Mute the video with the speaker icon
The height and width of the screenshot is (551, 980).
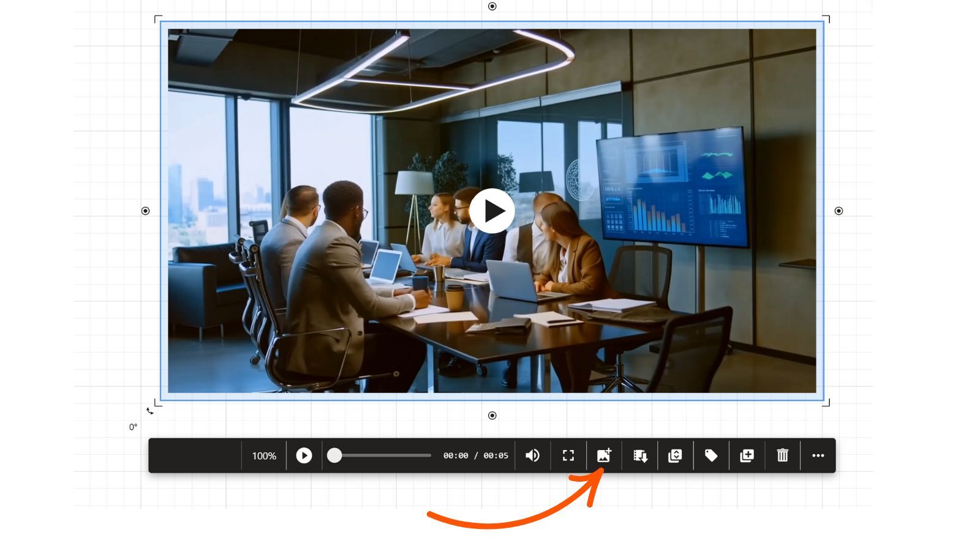(x=532, y=455)
